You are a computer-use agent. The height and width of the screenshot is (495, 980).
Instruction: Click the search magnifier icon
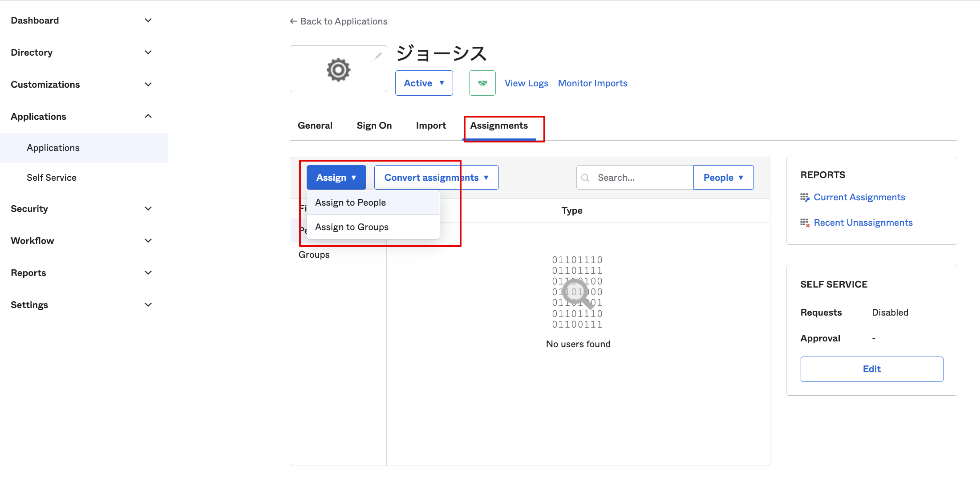tap(585, 178)
